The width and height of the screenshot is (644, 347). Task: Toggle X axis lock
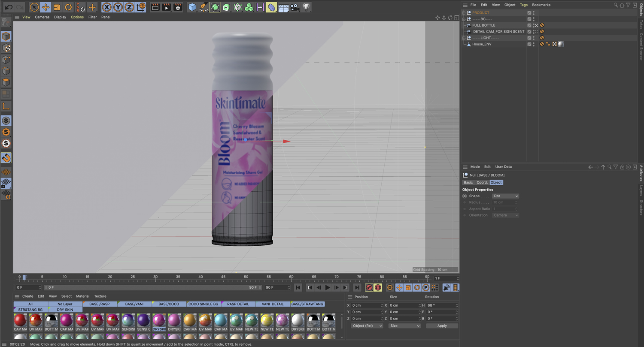(107, 7)
